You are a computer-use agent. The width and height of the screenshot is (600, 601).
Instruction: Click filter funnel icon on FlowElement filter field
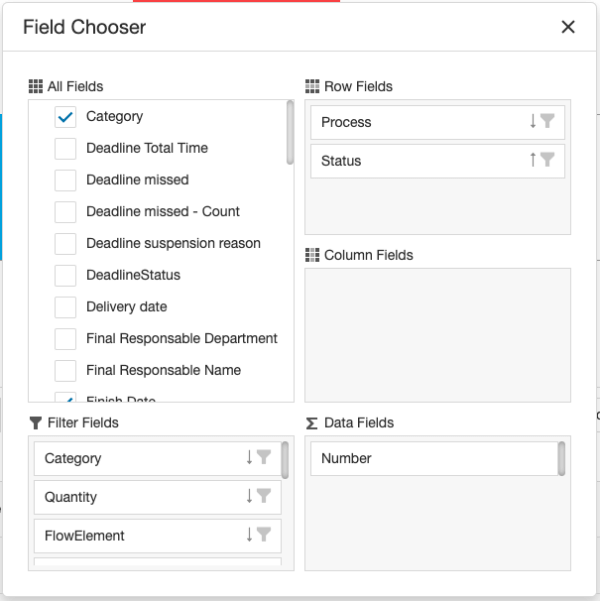point(264,535)
